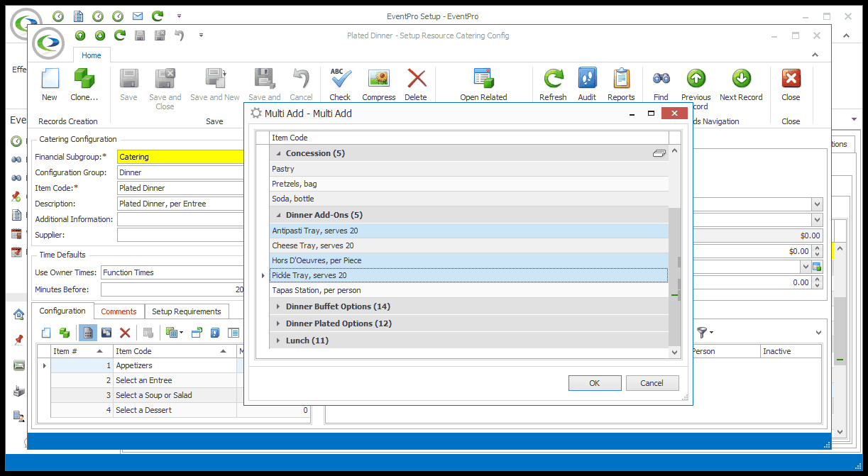
Task: Click the red X Delete ribbon icon
Action: 416,79
